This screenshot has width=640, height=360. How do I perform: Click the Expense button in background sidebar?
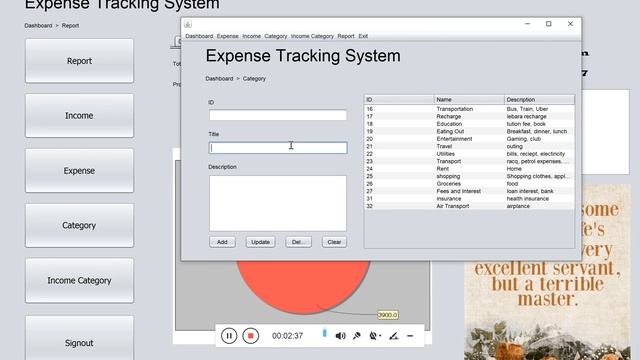[x=79, y=171]
